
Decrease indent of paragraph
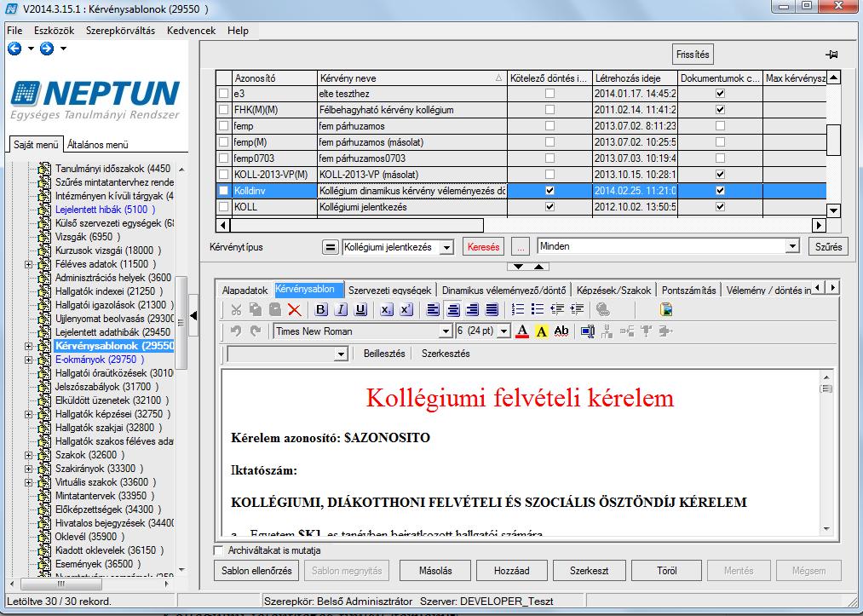557,309
